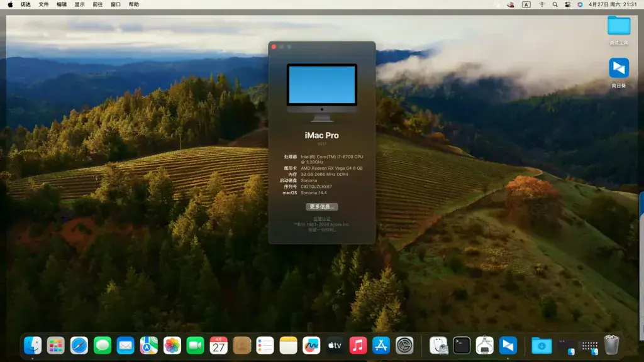Screen dimensions: 644x362
Task: Open the Trash in the Dock
Action: (x=611, y=345)
